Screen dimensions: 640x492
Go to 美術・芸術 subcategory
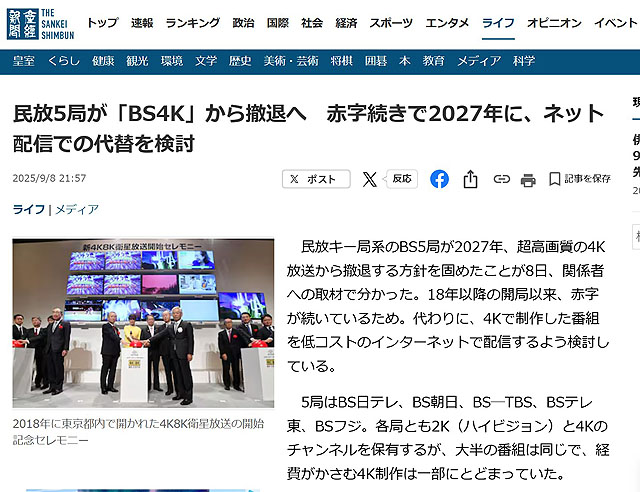291,61
